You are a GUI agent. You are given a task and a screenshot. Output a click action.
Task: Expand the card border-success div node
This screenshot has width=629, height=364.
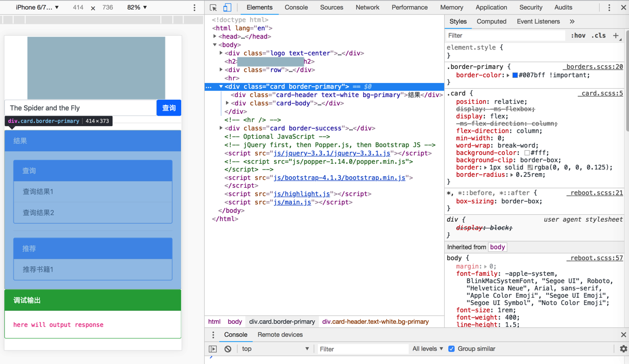221,128
